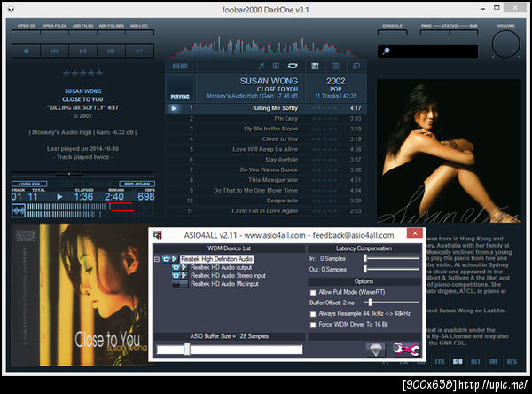Toggle the ReplayGain indicator badge

137,184
